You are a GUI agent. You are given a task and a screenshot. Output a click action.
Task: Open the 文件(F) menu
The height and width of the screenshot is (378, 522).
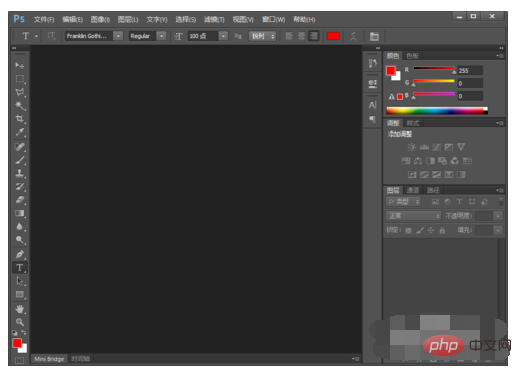coord(44,20)
